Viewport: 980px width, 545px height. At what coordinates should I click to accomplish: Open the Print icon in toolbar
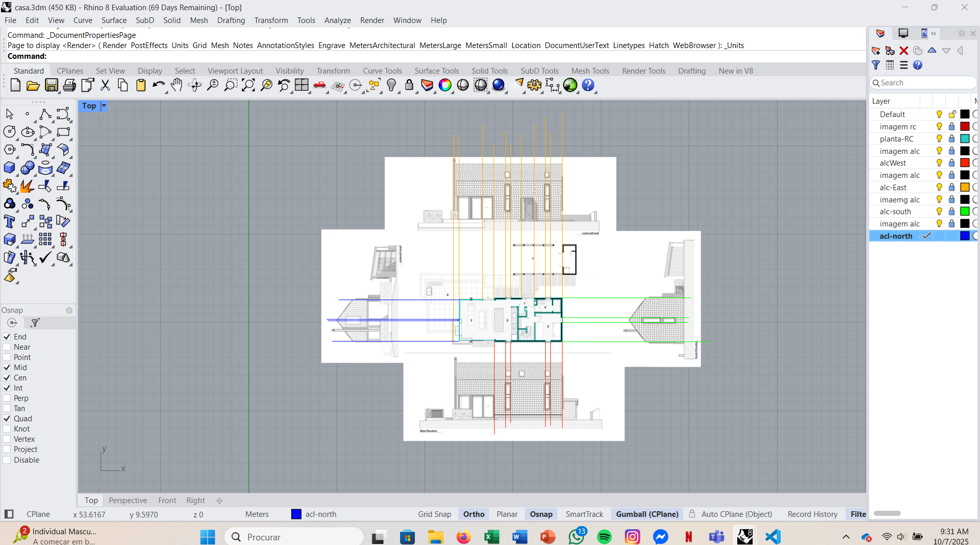(x=69, y=85)
